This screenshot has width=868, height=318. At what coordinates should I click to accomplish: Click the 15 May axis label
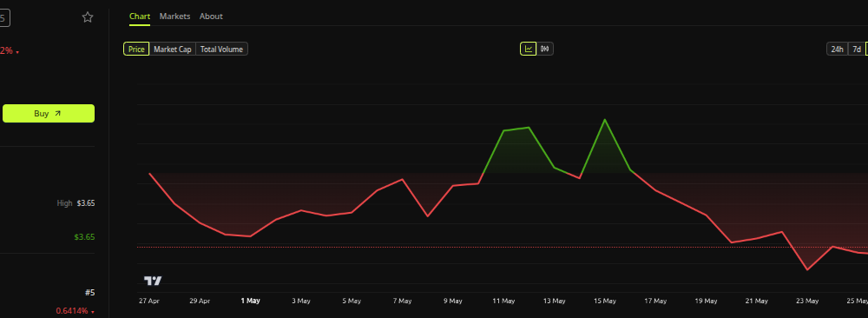point(605,301)
